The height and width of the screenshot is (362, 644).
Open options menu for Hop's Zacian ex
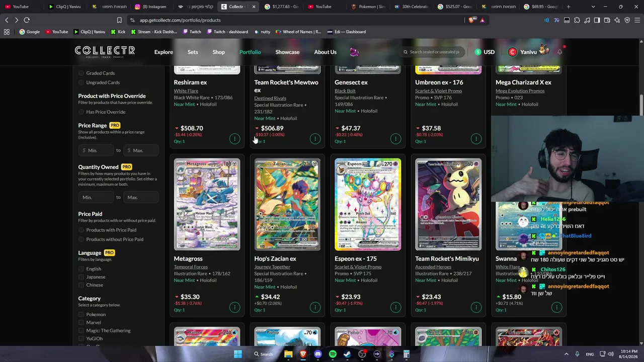315,307
